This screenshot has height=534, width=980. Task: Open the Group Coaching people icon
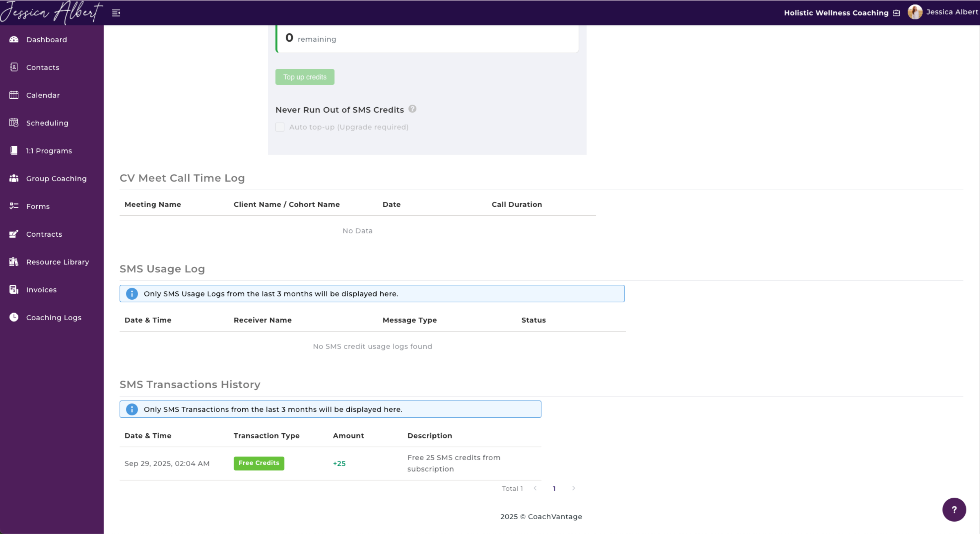(x=14, y=178)
